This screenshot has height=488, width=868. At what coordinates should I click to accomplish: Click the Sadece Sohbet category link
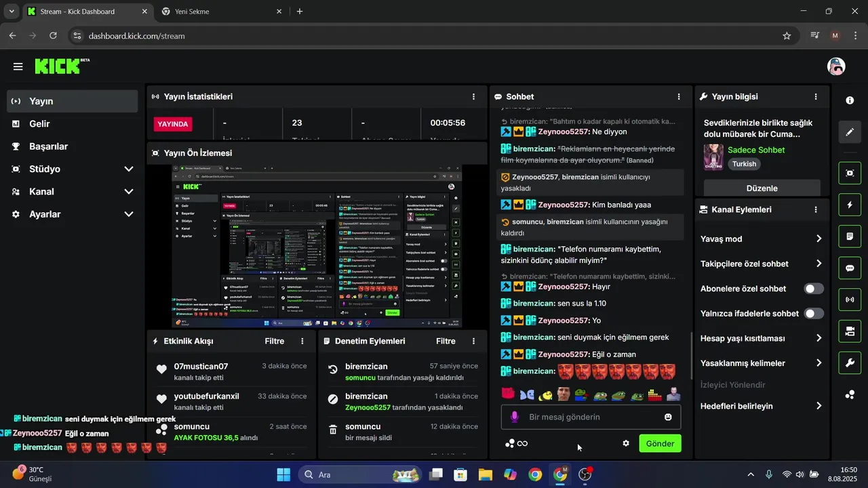coord(756,150)
